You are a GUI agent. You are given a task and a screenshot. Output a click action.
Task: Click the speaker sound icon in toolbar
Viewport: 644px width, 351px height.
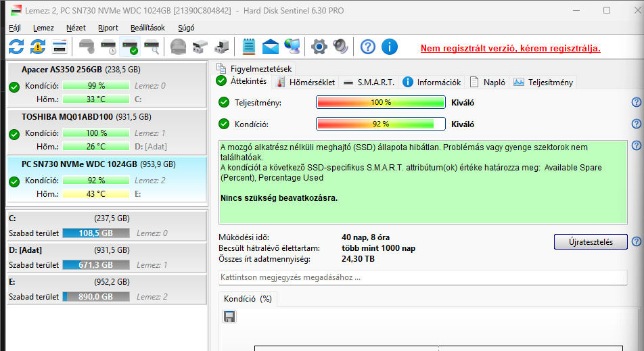[340, 47]
